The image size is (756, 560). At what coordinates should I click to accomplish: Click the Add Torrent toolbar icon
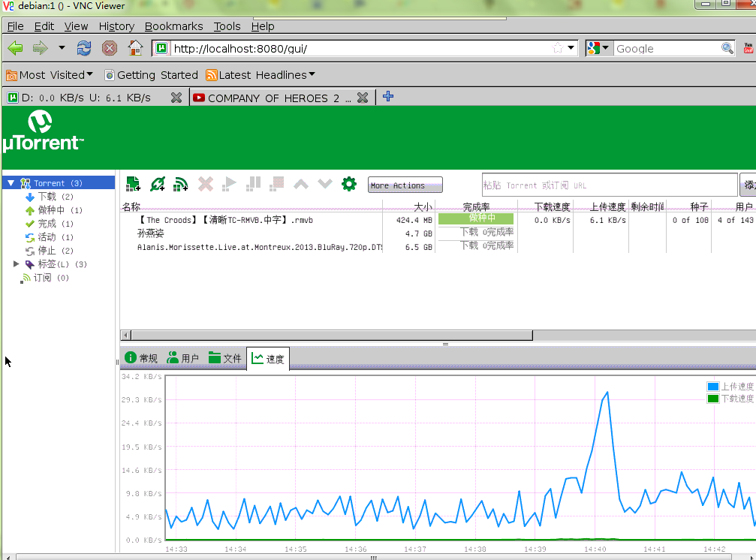click(x=133, y=184)
